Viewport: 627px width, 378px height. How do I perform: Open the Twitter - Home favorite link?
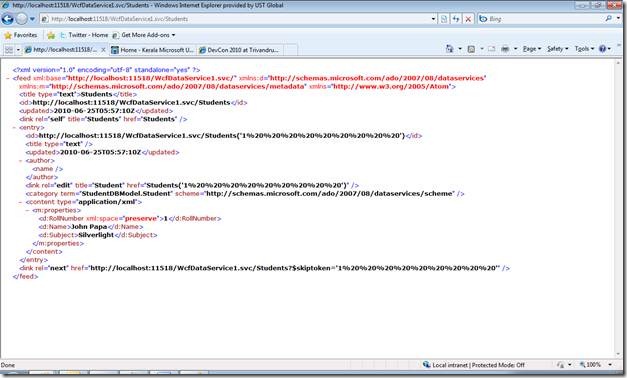pos(84,35)
